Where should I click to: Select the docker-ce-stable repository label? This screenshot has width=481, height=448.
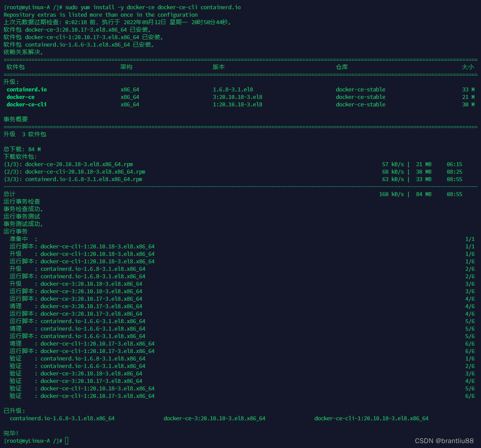click(x=361, y=89)
